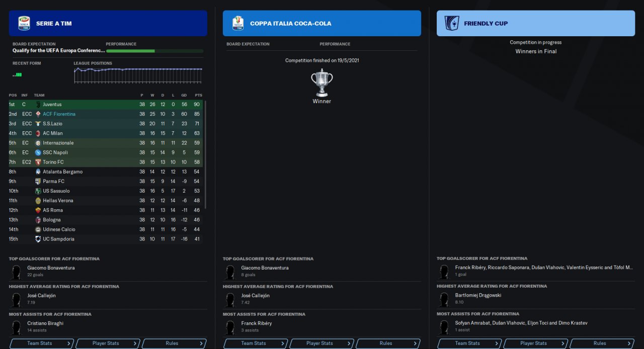
Task: Click Bonaventura's portrait under Serie A top goalscorer
Action: pyautogui.click(x=17, y=272)
